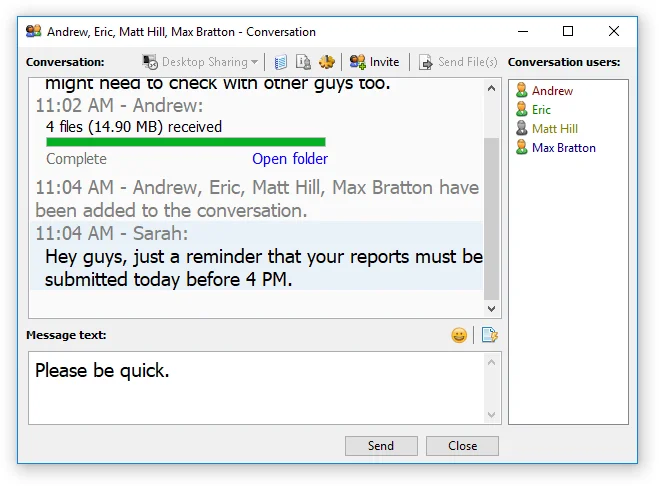
Task: Click the conversation history scroll-up arrow
Action: click(492, 88)
